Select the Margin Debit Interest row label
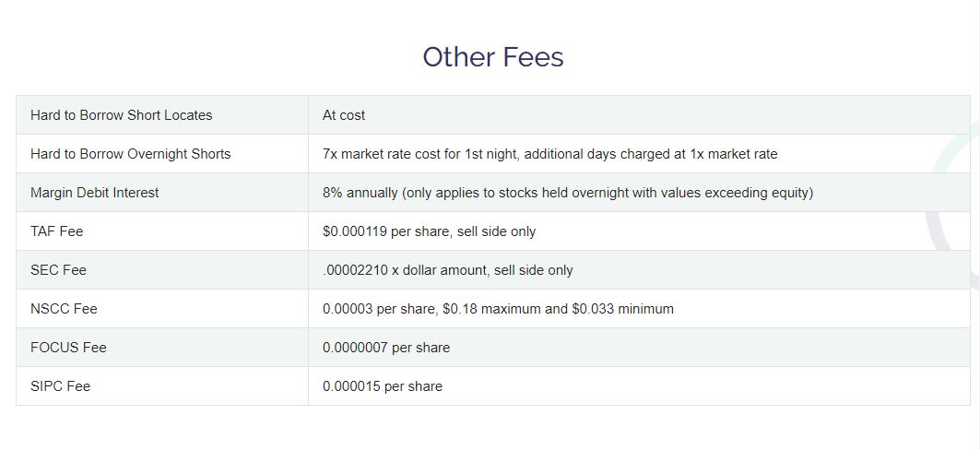The height and width of the screenshot is (450, 980). tap(94, 193)
